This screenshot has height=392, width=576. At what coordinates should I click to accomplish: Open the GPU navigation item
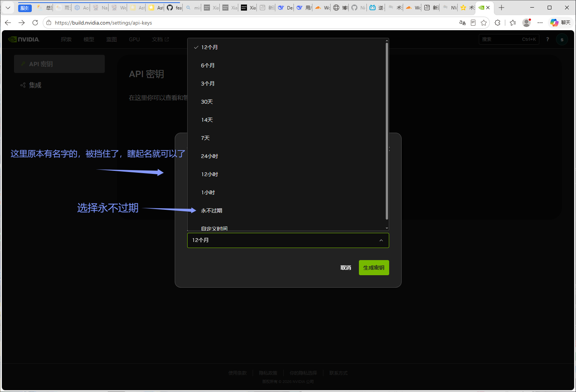[x=134, y=39]
